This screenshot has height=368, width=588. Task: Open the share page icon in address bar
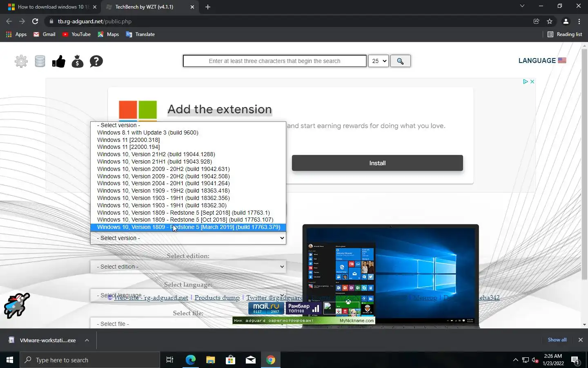(x=537, y=21)
